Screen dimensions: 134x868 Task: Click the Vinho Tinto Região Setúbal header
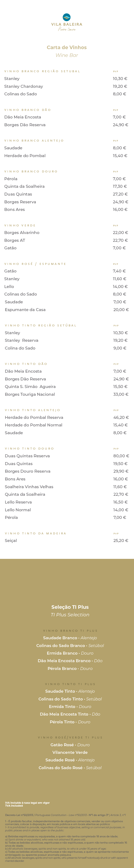tap(41, 325)
